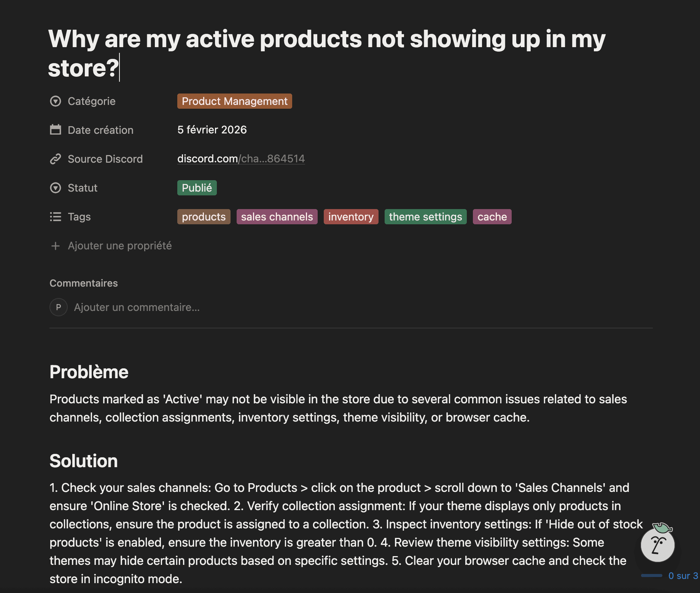Open the date picker on 5 février 2026
This screenshot has height=593, width=700.
[x=212, y=130]
